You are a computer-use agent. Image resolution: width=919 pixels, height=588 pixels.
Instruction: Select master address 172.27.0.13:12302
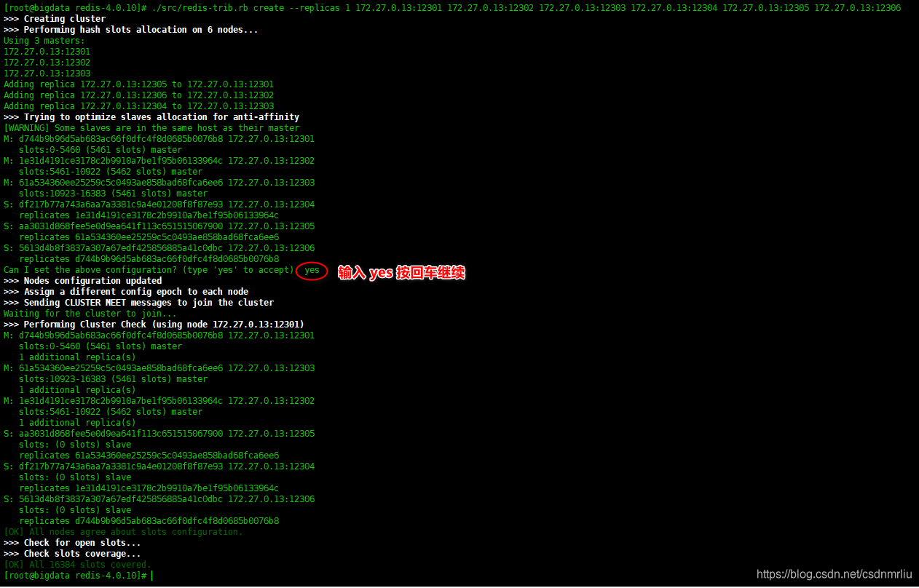pos(46,62)
